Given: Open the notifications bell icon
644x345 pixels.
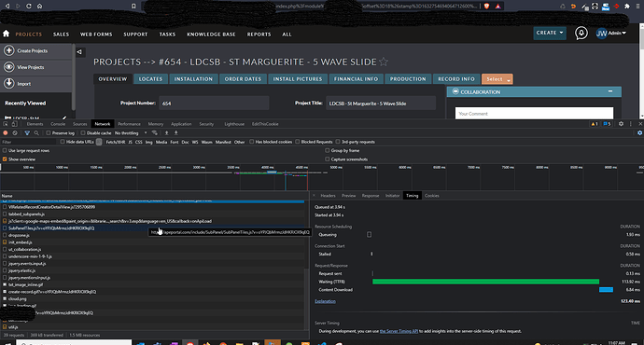Looking at the screenshot, I should [x=581, y=34].
